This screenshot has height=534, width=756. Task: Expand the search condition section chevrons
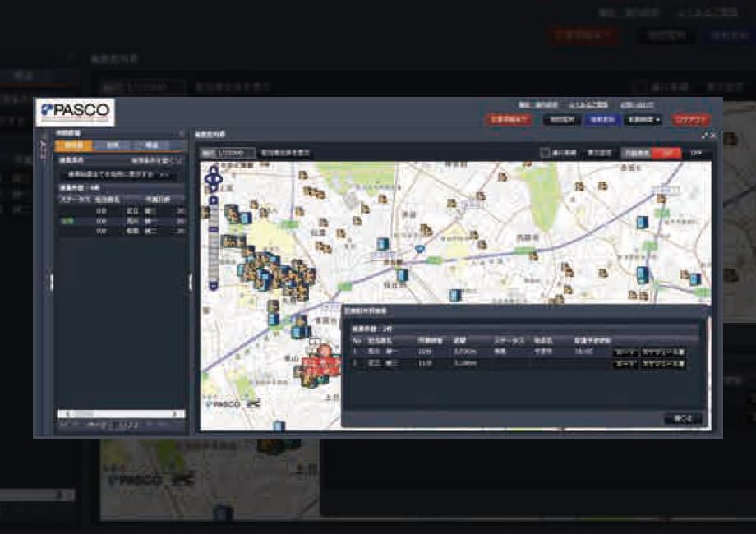[x=178, y=160]
